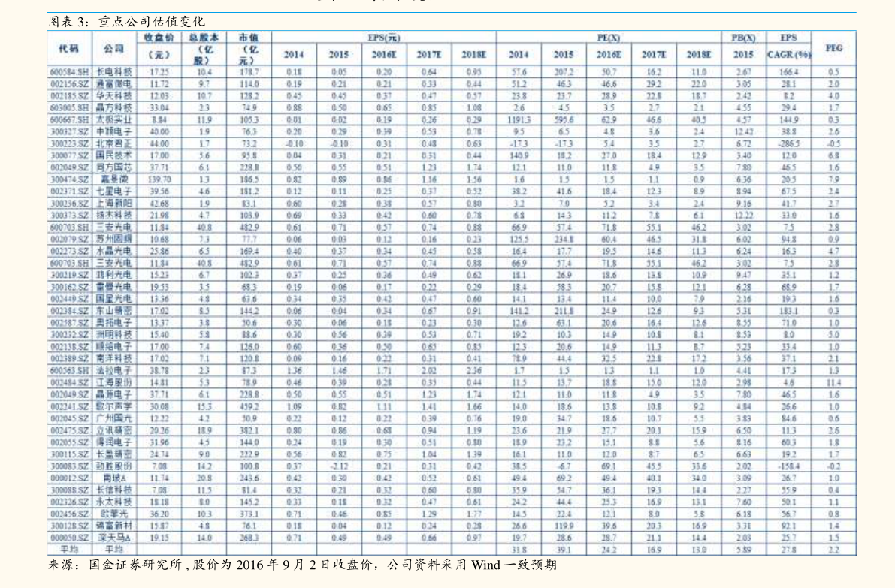Click the 公司 column header

coord(113,49)
